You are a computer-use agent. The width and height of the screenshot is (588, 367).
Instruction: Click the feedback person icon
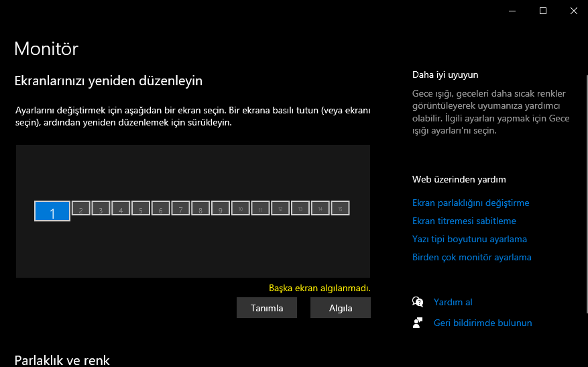pyautogui.click(x=418, y=323)
